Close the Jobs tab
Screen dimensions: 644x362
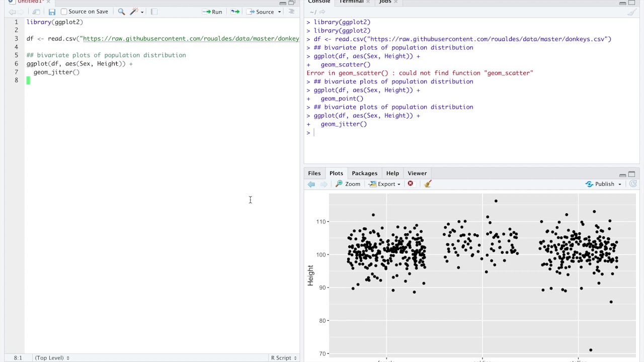(396, 2)
